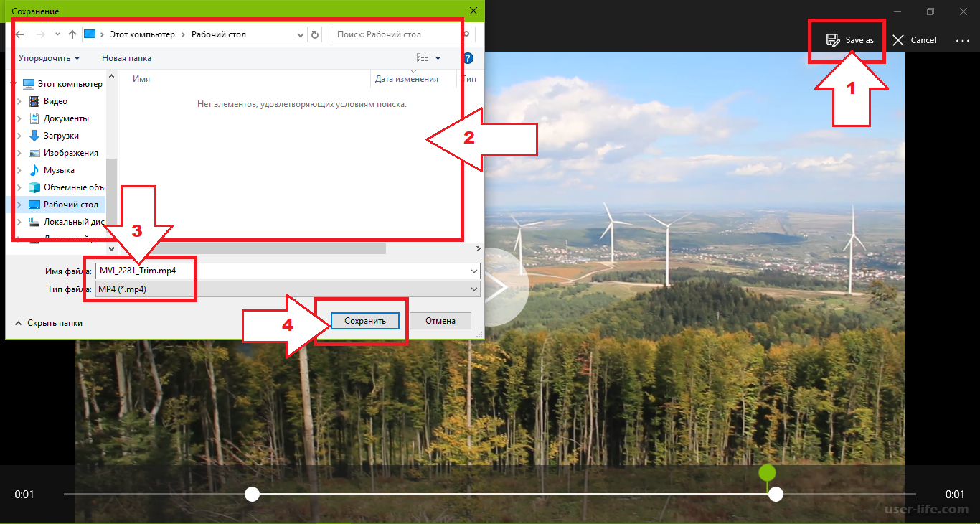Open the recent locations dropdown arrow
Screen dimensions: 980x524
click(x=57, y=34)
